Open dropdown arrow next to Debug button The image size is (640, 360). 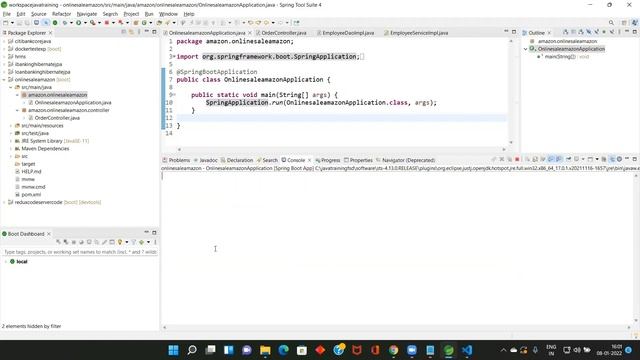click(x=71, y=22)
